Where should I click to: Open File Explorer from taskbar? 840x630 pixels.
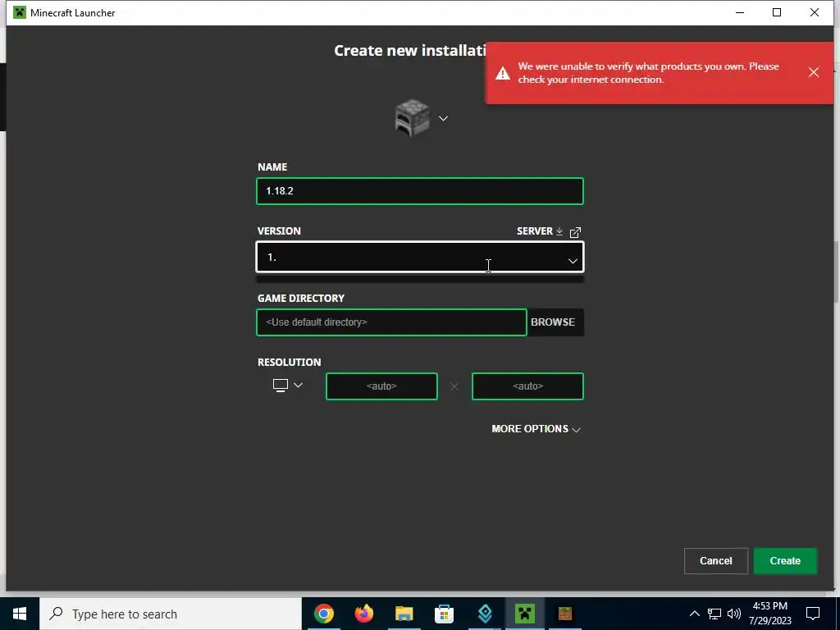pyautogui.click(x=404, y=614)
